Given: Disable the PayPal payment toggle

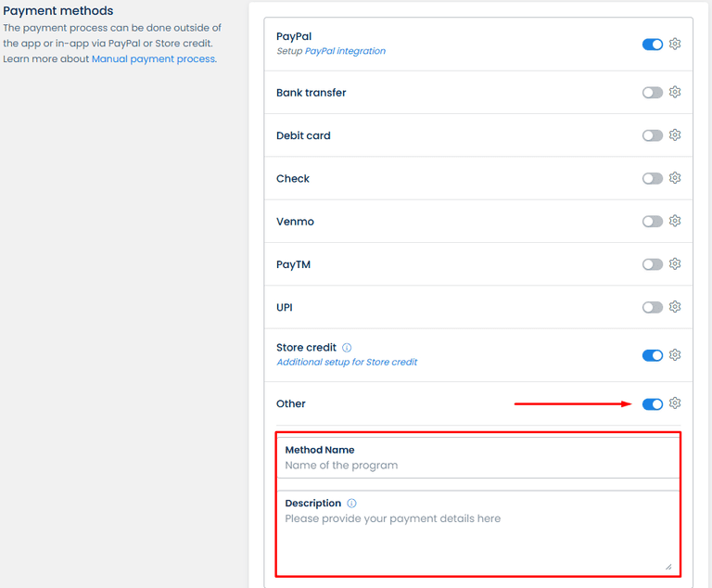Looking at the screenshot, I should (x=653, y=44).
